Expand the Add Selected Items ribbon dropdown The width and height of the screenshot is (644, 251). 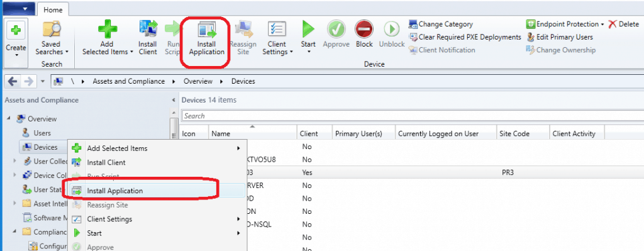click(x=108, y=48)
